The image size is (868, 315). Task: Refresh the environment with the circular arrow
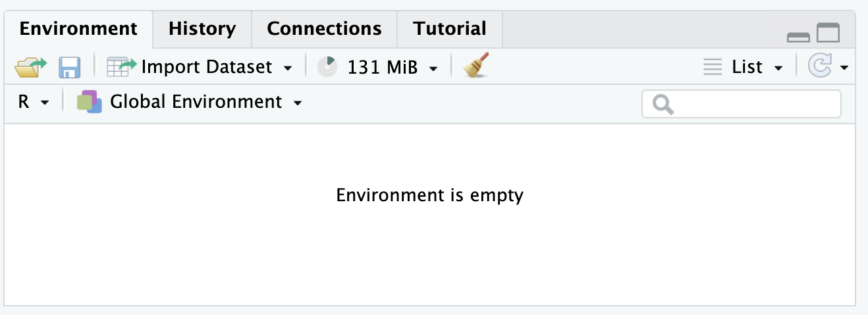(x=819, y=66)
